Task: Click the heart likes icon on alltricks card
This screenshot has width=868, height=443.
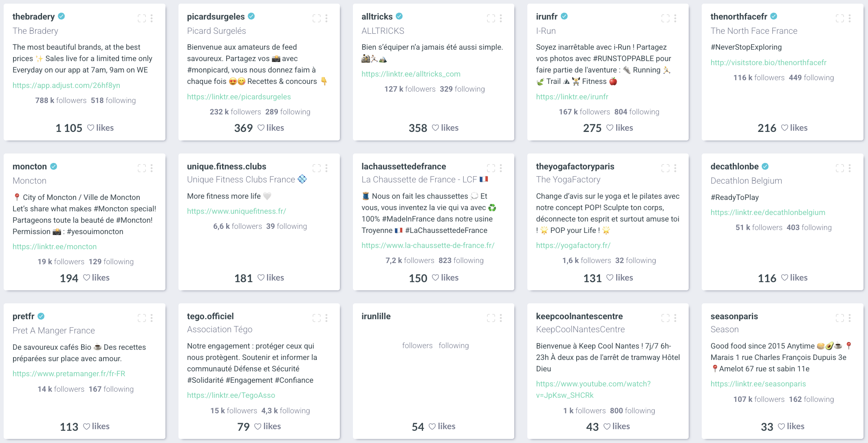Action: (x=435, y=128)
